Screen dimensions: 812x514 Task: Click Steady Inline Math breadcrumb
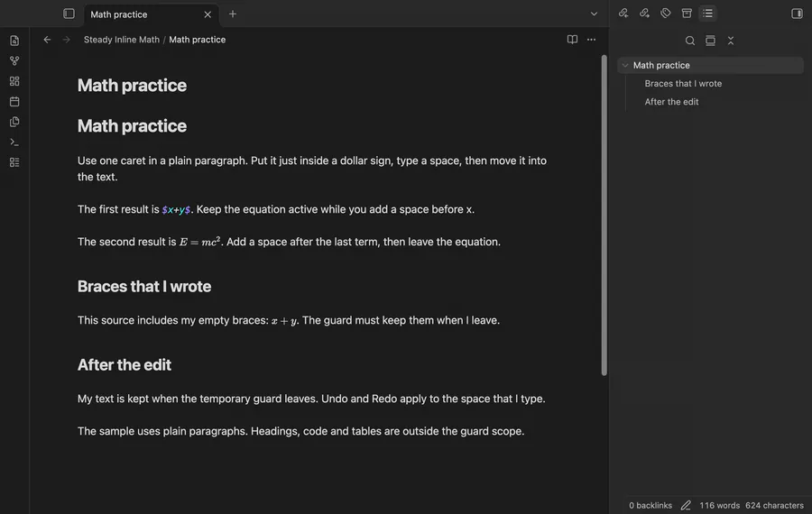coord(122,40)
